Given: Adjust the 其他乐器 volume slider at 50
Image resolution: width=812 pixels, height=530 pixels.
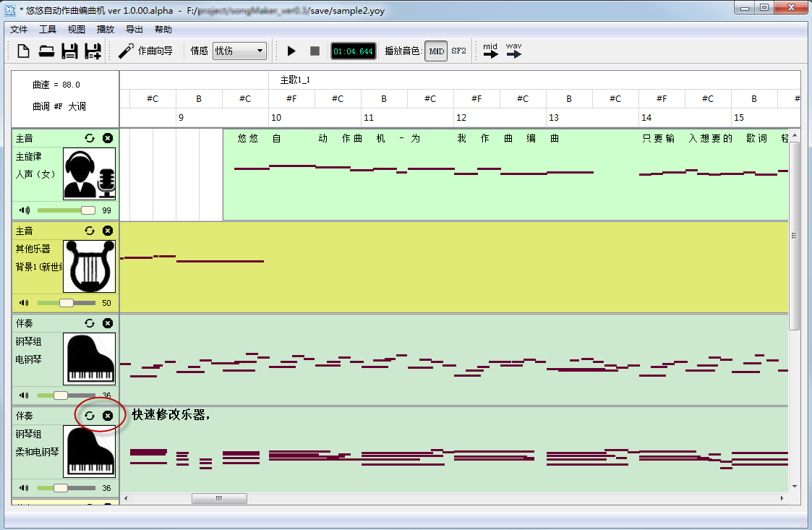Looking at the screenshot, I should (67, 302).
